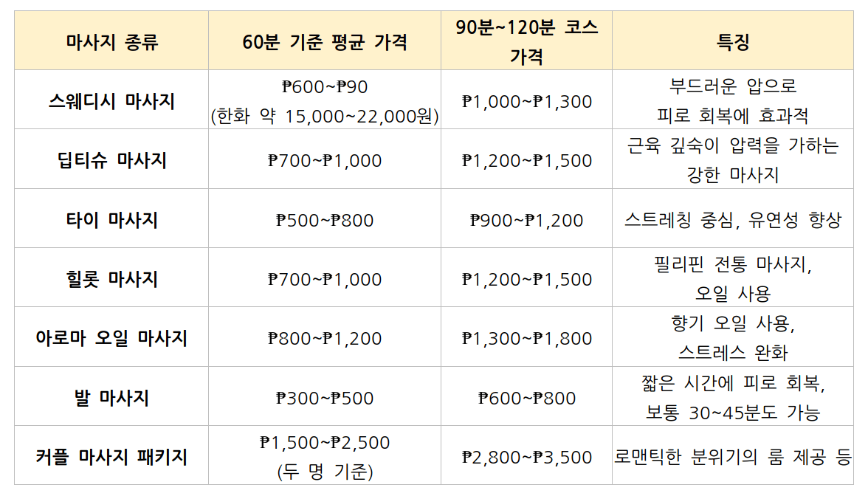Select the 아로마 오일 마사지 row label
Viewport: 868px width, 496px height.
point(111,338)
